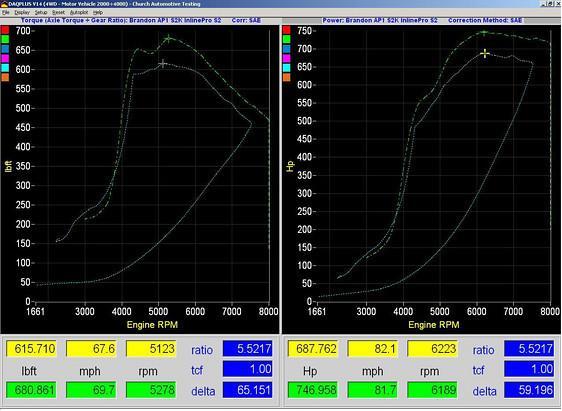562x411 pixels.
Task: Click the yellow cross peak power marker
Action: click(x=485, y=54)
